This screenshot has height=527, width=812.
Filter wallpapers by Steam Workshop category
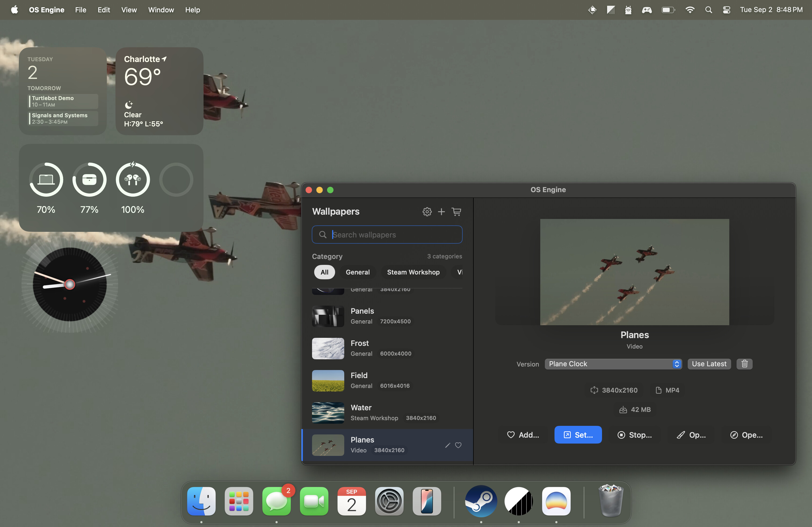coord(413,272)
